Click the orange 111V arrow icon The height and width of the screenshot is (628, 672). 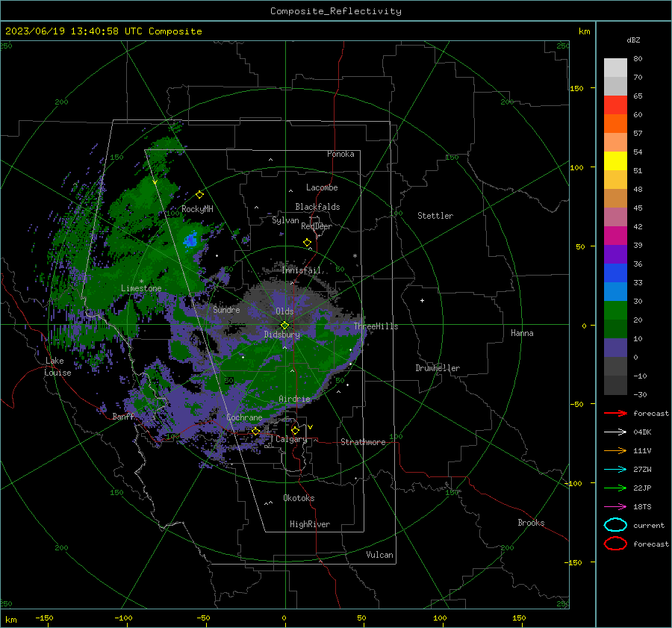[615, 450]
